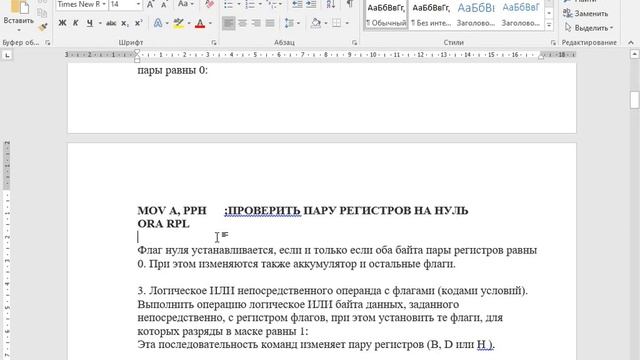
Task: Click the Заменить replace button
Action: (586, 13)
